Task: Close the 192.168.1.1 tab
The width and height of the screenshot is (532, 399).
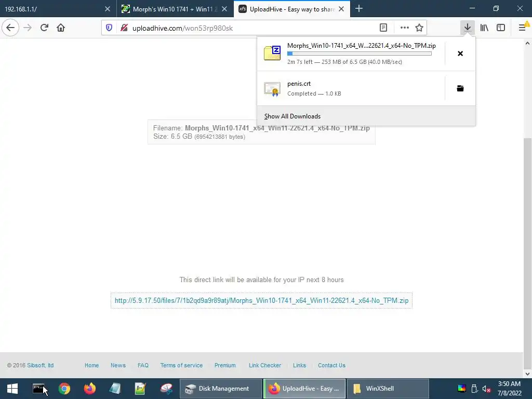Action: (108, 9)
